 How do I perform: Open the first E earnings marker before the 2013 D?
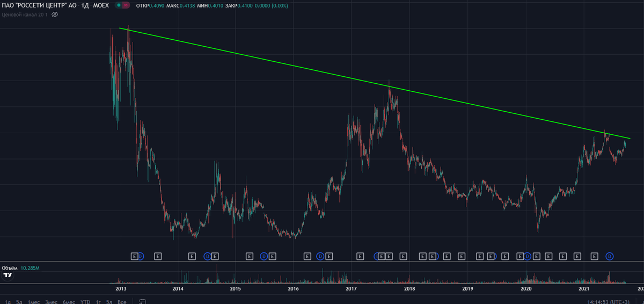135,256
